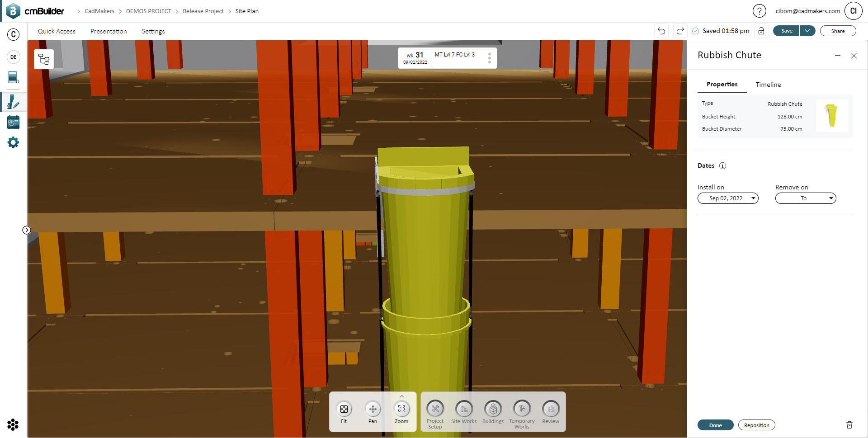Click the Rubbish Chute thumbnail image
The height and width of the screenshot is (438, 868).
click(832, 116)
